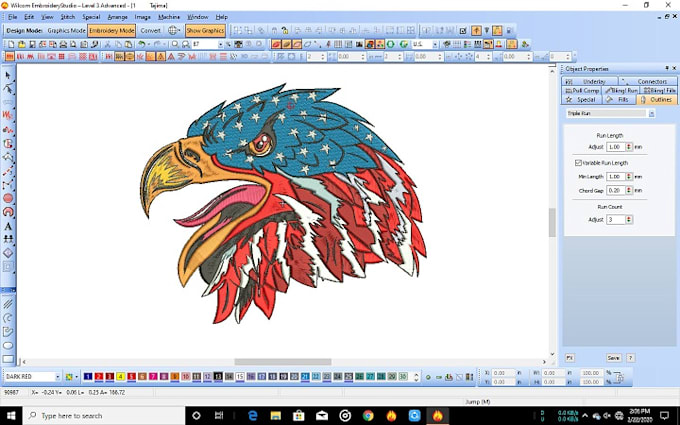Viewport: 680px width, 425px height.
Task: Choose color swatch number 21
Action: (305, 377)
